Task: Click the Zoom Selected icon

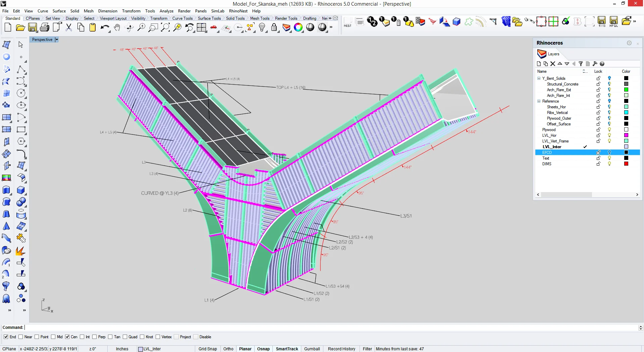Action: pyautogui.click(x=177, y=27)
